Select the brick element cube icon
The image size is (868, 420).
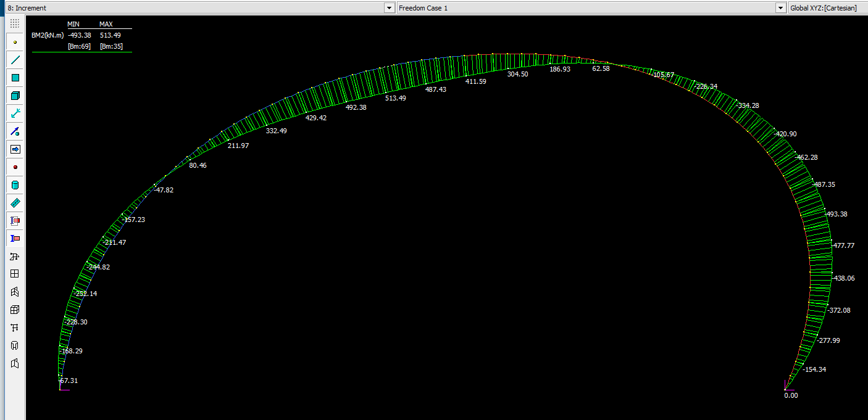[x=15, y=96]
